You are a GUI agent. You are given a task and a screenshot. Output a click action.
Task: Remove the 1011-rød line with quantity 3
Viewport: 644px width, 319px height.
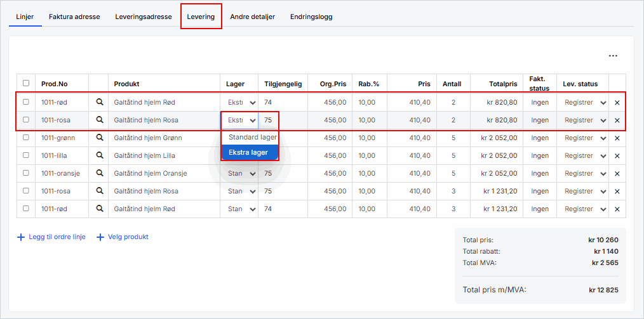click(x=617, y=209)
